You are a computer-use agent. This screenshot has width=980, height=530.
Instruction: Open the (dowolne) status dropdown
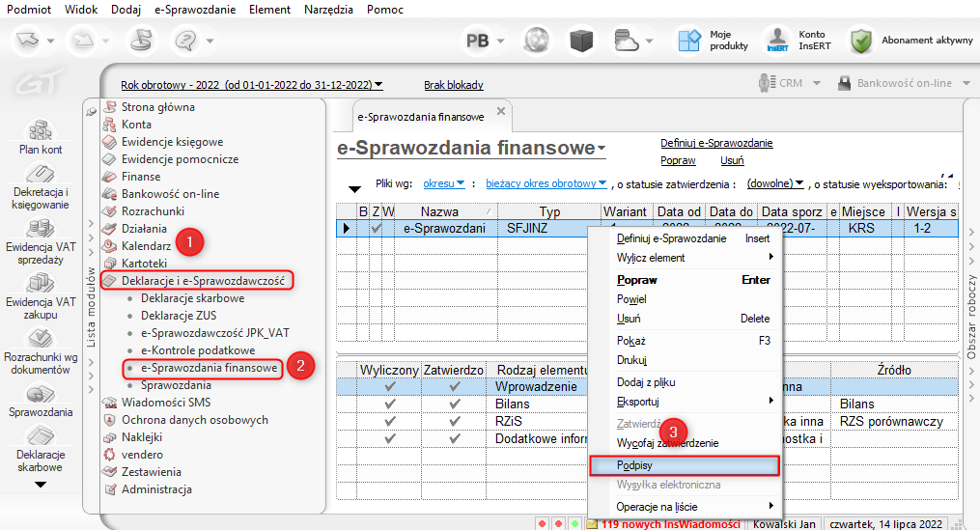pos(775,183)
